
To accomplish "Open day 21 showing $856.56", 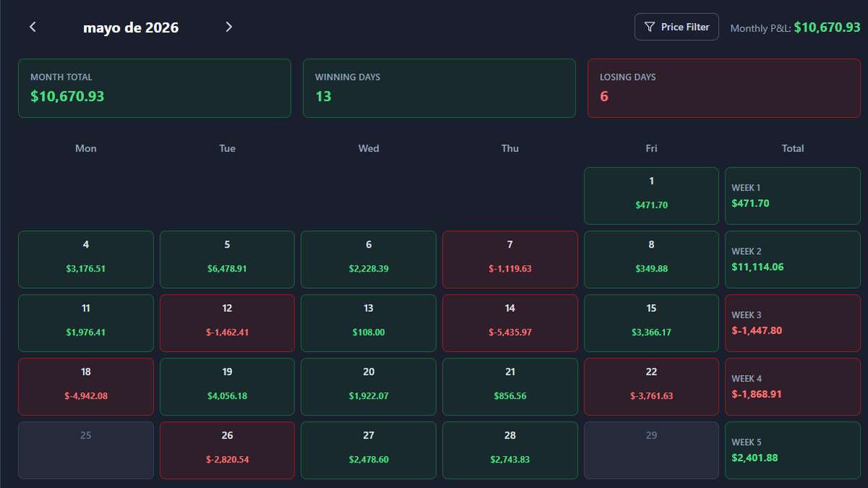I will click(x=510, y=387).
